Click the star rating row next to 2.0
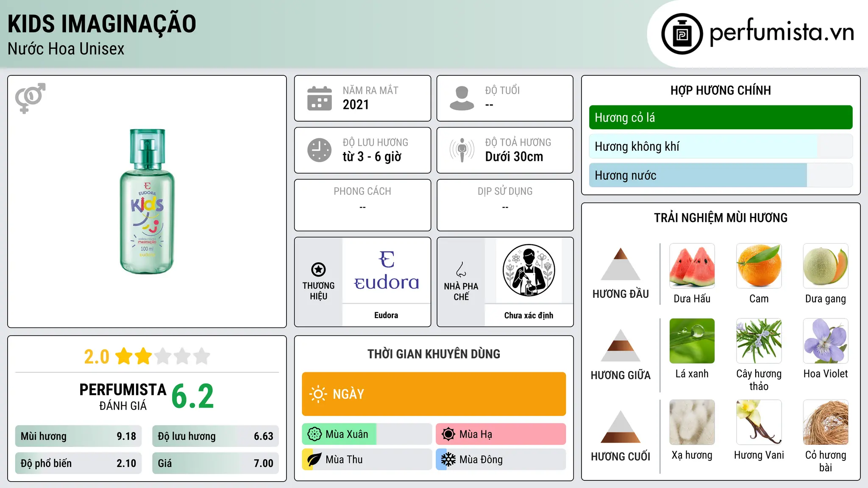This screenshot has width=868, height=488. pos(163,356)
